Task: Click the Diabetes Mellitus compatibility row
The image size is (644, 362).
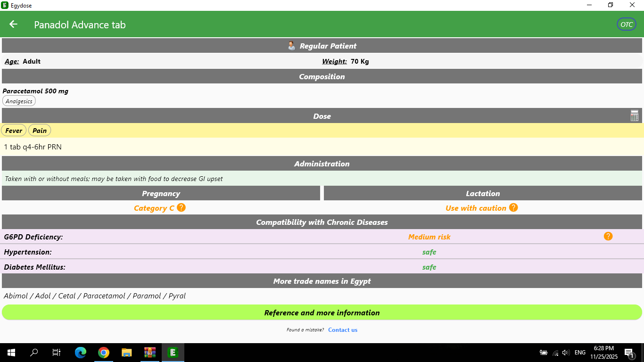Action: [322, 267]
